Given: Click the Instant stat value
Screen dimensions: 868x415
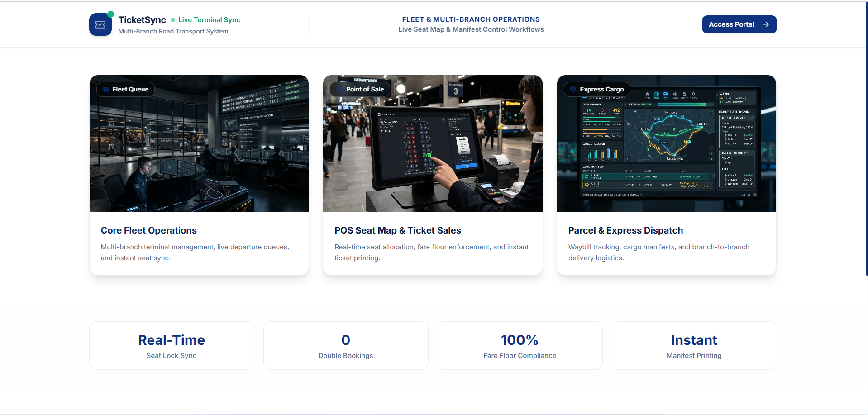Looking at the screenshot, I should 694,340.
